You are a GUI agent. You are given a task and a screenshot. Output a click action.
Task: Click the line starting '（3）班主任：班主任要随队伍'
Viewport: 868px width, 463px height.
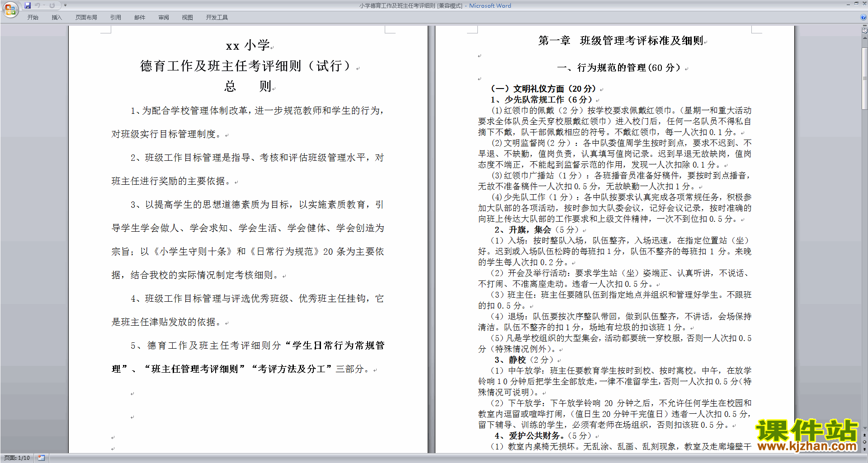621,295
